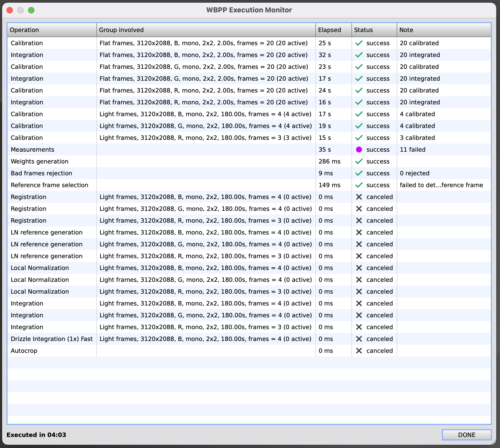This screenshot has width=500, height=448.
Task: Click canceled X icon for Drizzle Integration
Action: [x=359, y=339]
